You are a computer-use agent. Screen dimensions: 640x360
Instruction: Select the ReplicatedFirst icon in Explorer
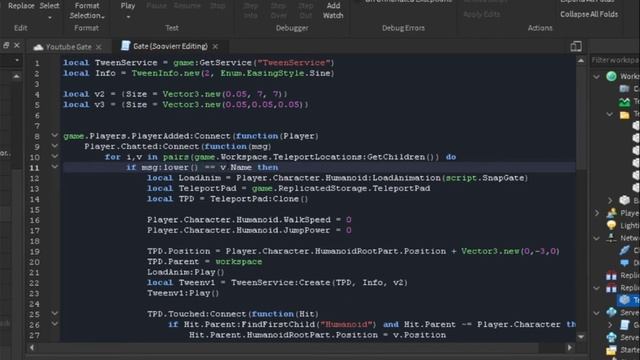point(611,276)
